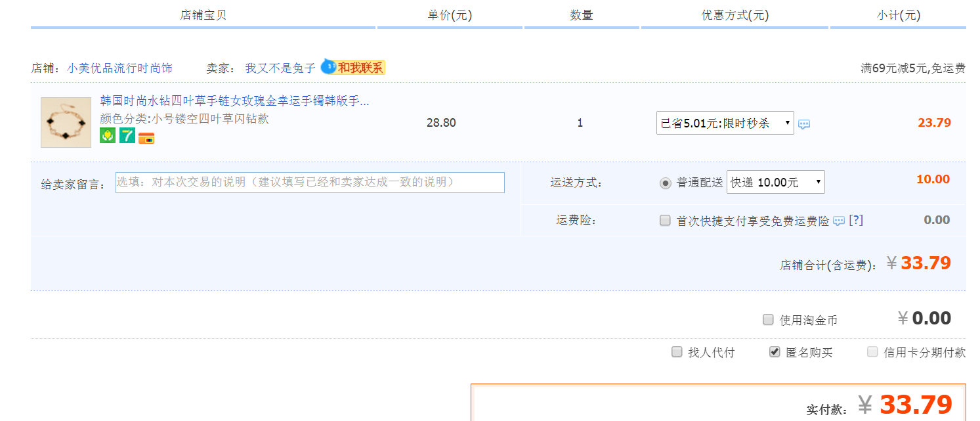Uncheck the 匿名购买 checkbox
The image size is (980, 421).
[775, 352]
